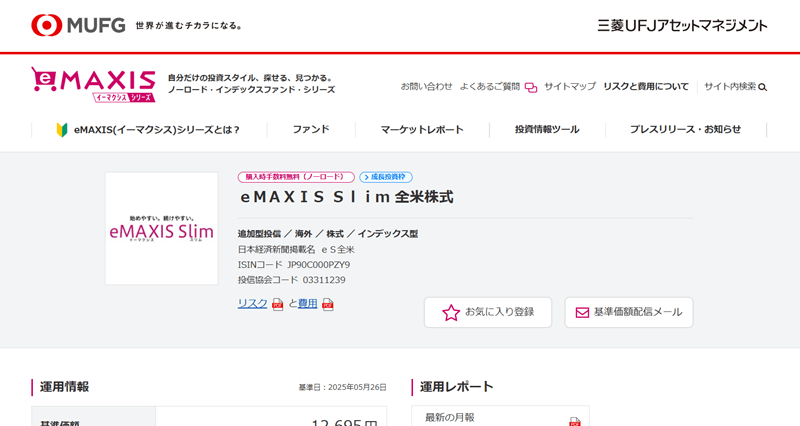Click the MUFG logo

(x=78, y=25)
